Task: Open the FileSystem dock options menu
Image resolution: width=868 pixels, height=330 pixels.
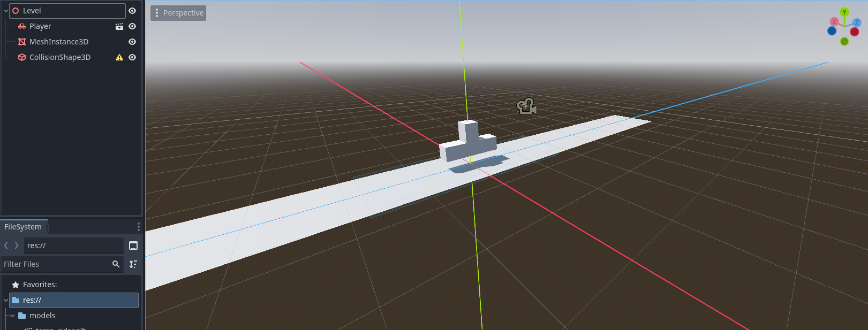Action: 138,227
